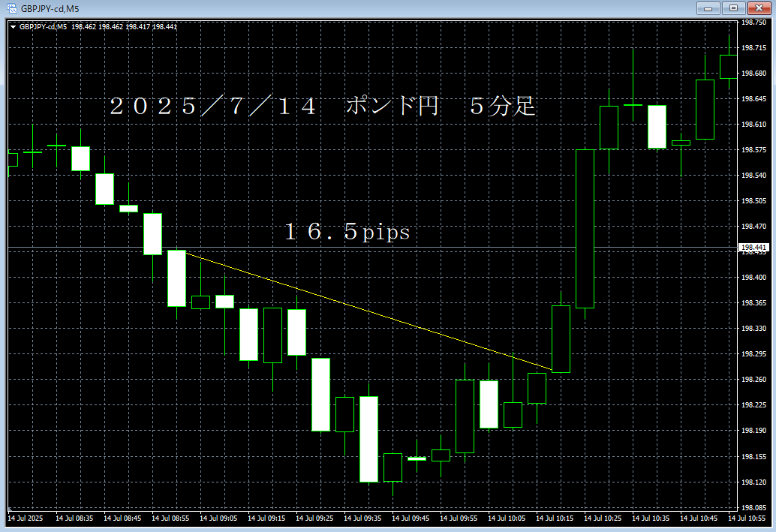Click the 198.190 price scale label
The height and width of the screenshot is (532, 776).
(x=753, y=431)
